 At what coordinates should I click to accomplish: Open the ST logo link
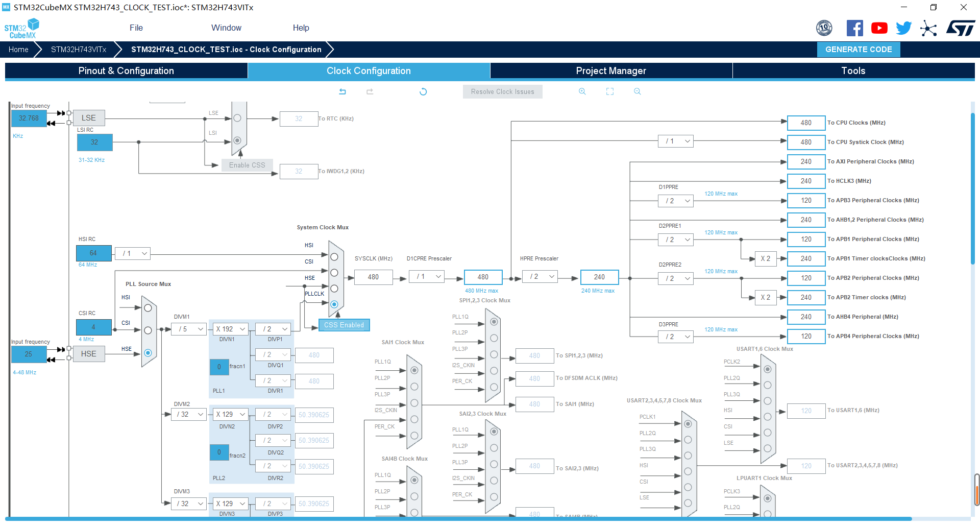[x=961, y=28]
